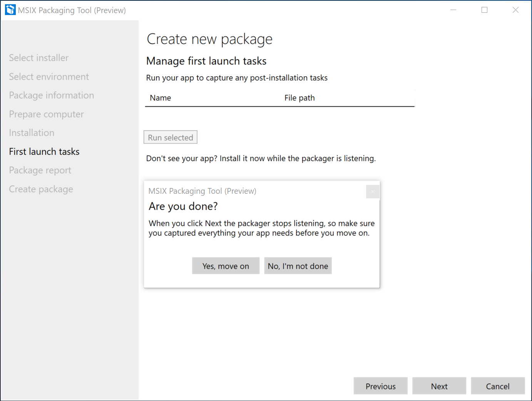Click the 'Are you done?' dialog title
The height and width of the screenshot is (401, 532).
[183, 206]
